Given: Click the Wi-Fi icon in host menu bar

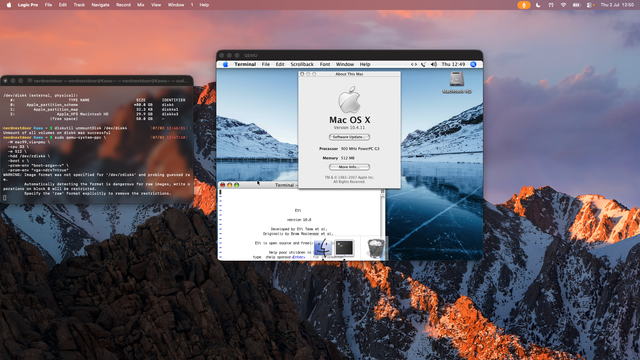Looking at the screenshot, I should (563, 5).
